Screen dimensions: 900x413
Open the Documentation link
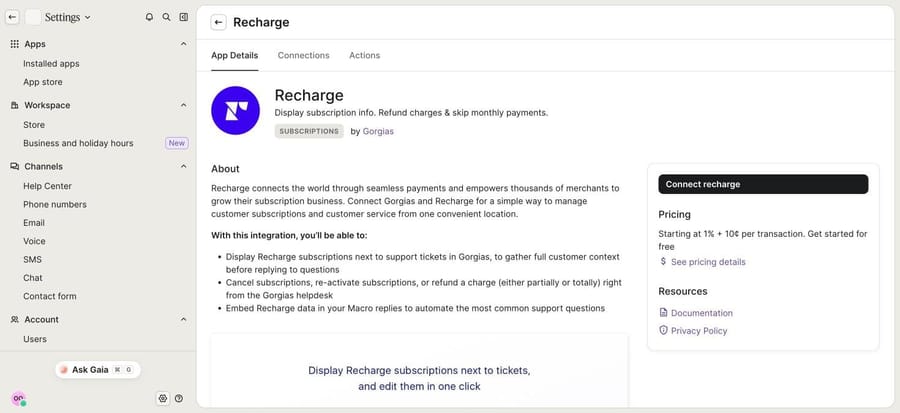702,313
